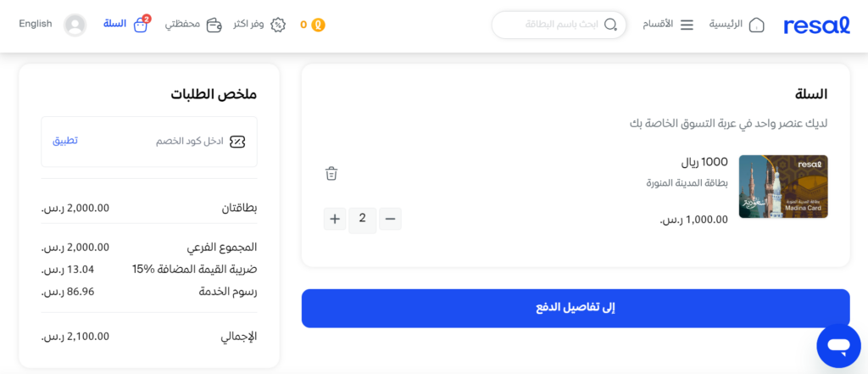Screen dimensions: 868x374
Task: Decrease card quantity with minus button
Action: [x=390, y=219]
